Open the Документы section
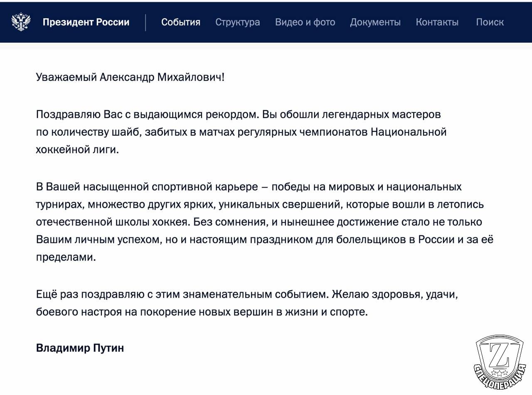532x395 pixels. coord(375,22)
